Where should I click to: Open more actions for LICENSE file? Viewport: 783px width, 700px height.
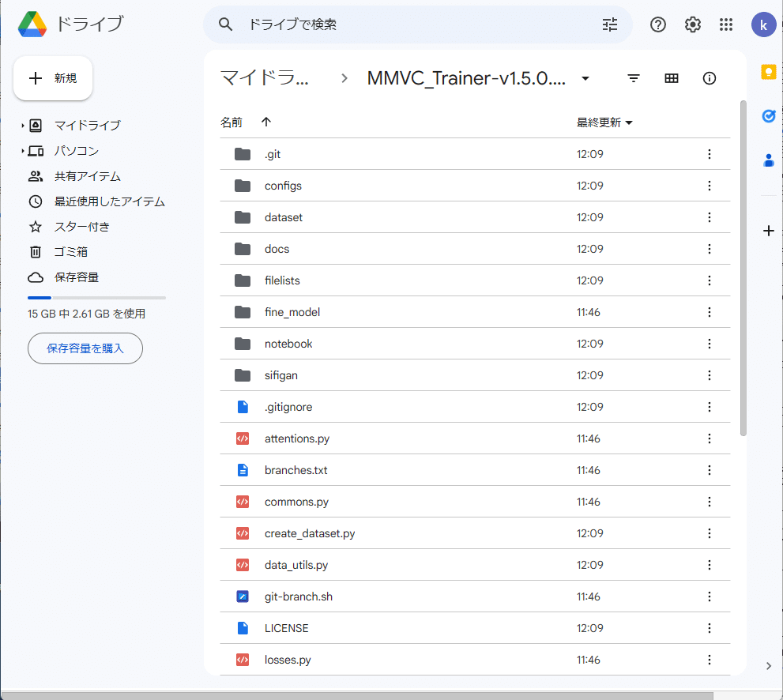pyautogui.click(x=709, y=628)
